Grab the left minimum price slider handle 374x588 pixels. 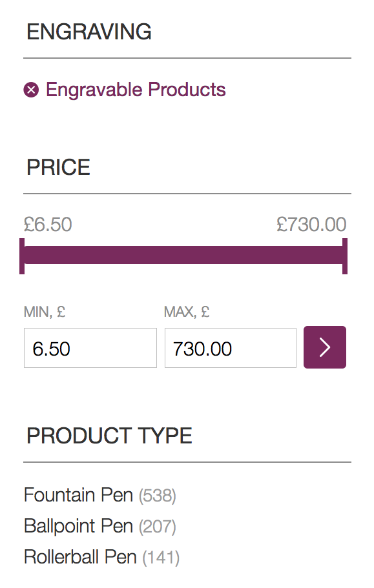click(22, 256)
